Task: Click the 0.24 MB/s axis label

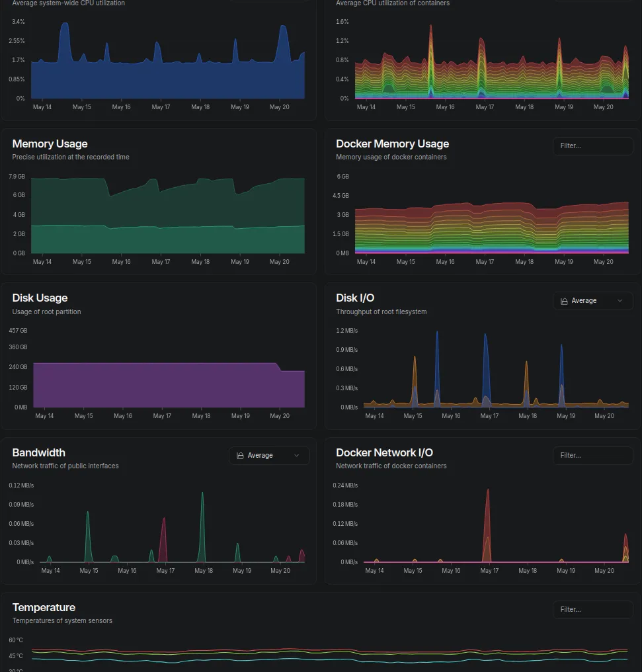Action: [345, 485]
